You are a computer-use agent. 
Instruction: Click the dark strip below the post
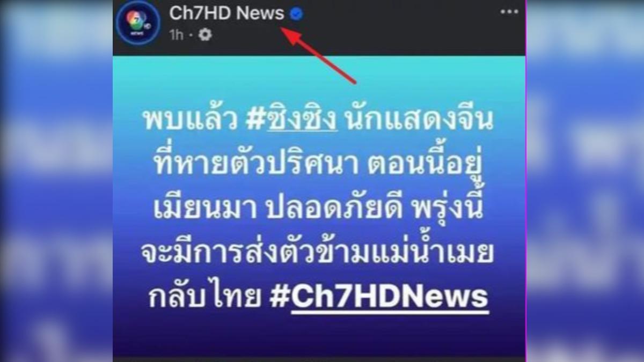pos(319,359)
